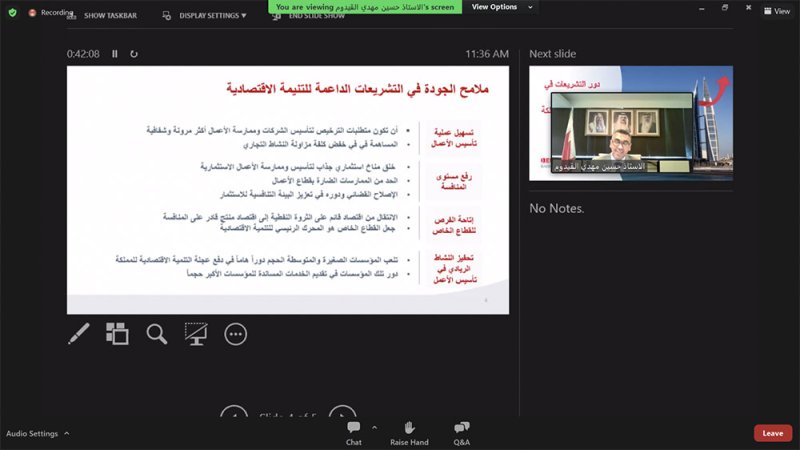The image size is (800, 450).
Task: Expand the Audio Settings caret
Action: tap(67, 434)
